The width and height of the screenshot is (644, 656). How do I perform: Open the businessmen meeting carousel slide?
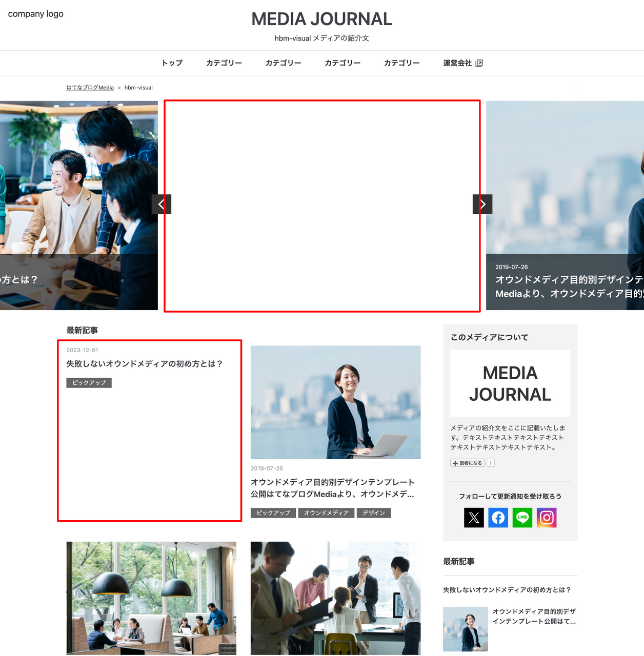click(x=79, y=205)
